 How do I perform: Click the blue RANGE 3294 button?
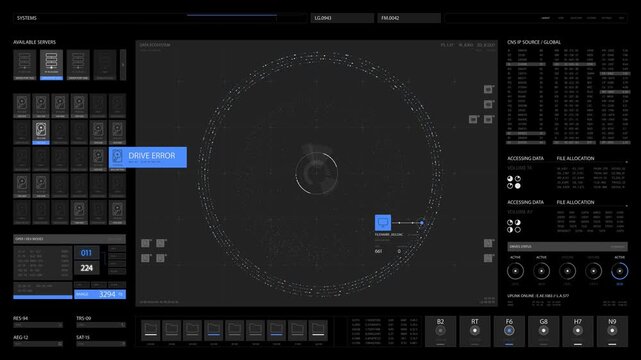click(100, 294)
